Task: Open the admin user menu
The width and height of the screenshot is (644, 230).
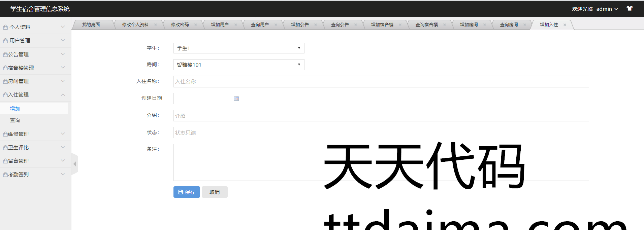Action: click(607, 9)
